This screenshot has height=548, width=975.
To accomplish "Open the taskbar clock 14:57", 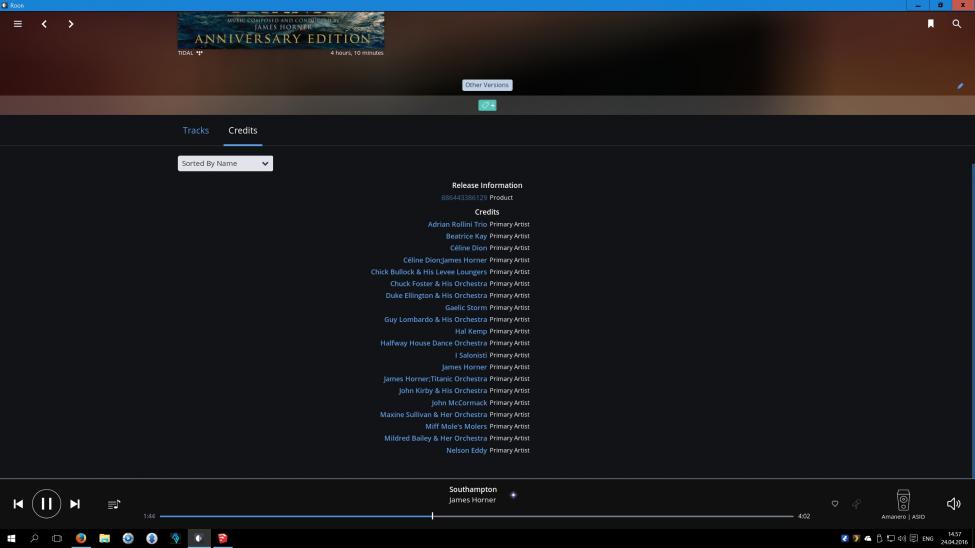I will 954,539.
